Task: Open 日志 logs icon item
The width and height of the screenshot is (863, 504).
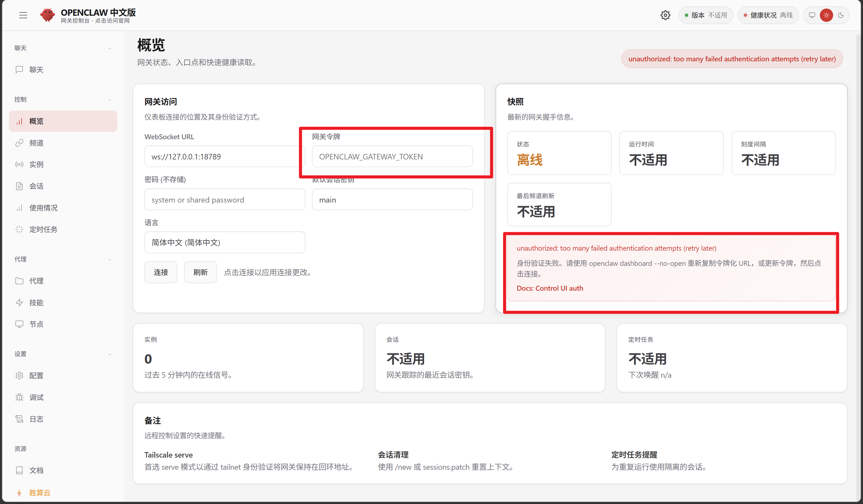Action: (x=36, y=419)
